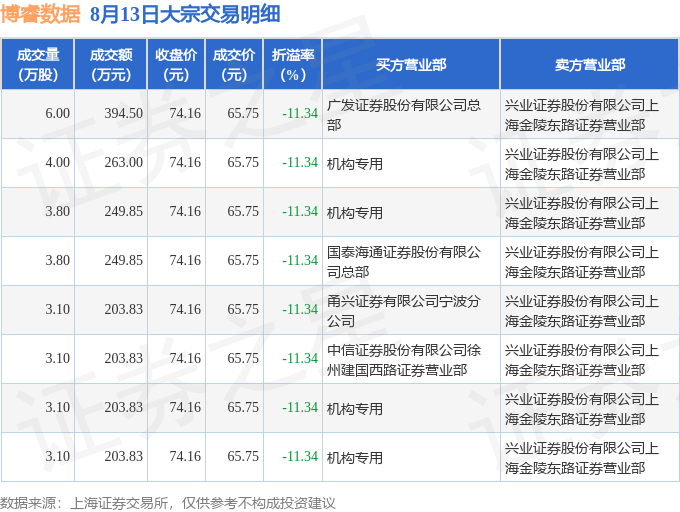Click the 成交量(万股) column header

38,64
